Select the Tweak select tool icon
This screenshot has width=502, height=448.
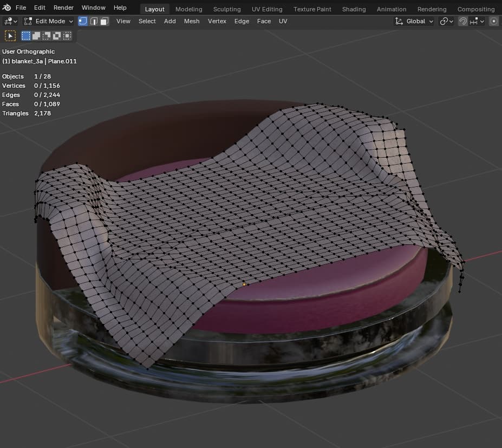point(10,36)
